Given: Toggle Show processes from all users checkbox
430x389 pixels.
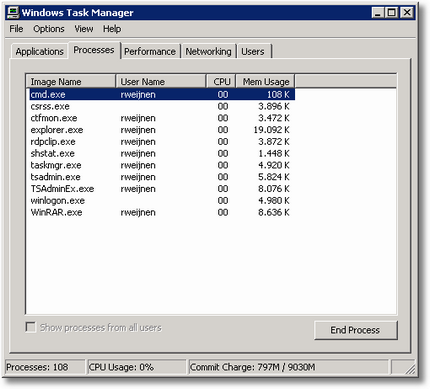Looking at the screenshot, I should (31, 327).
